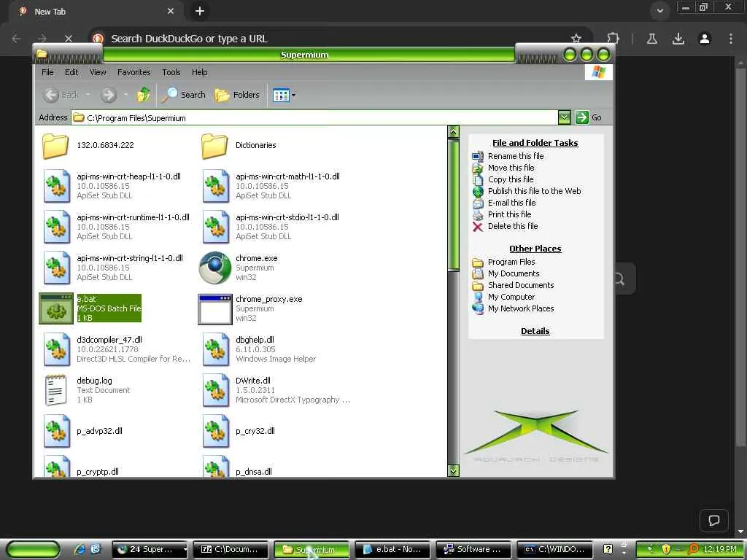Viewport: 747px width, 560px height.
Task: Open the browser Extensions puzzle icon
Action: point(613,39)
